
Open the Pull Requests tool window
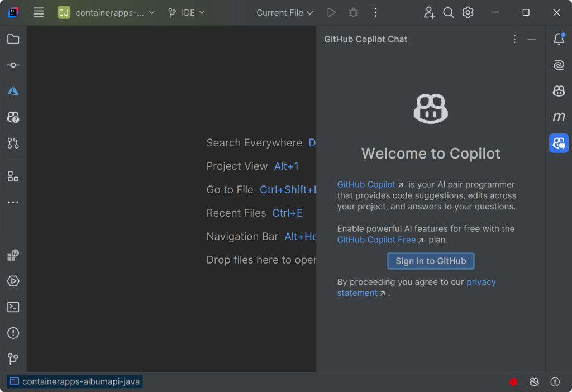click(13, 144)
